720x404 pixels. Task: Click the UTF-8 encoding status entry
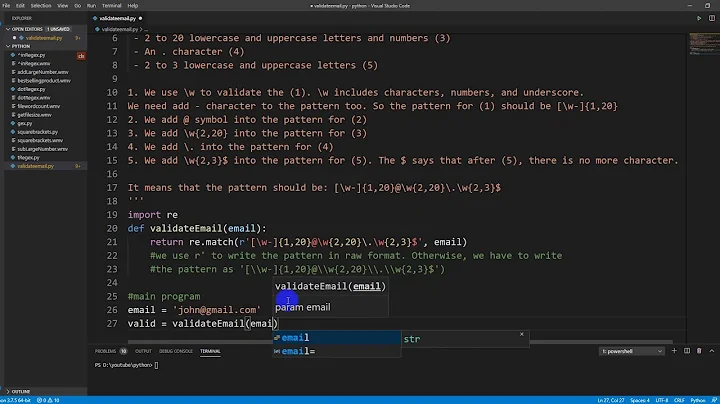662,400
